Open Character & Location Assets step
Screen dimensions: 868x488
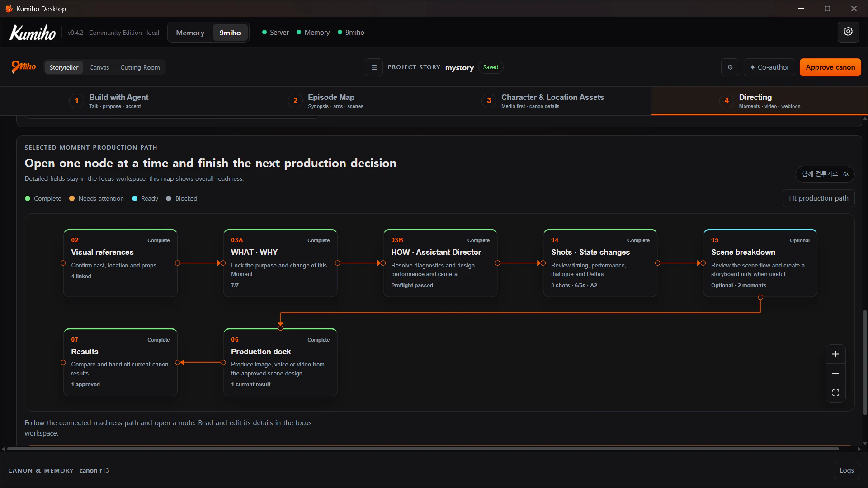point(542,101)
